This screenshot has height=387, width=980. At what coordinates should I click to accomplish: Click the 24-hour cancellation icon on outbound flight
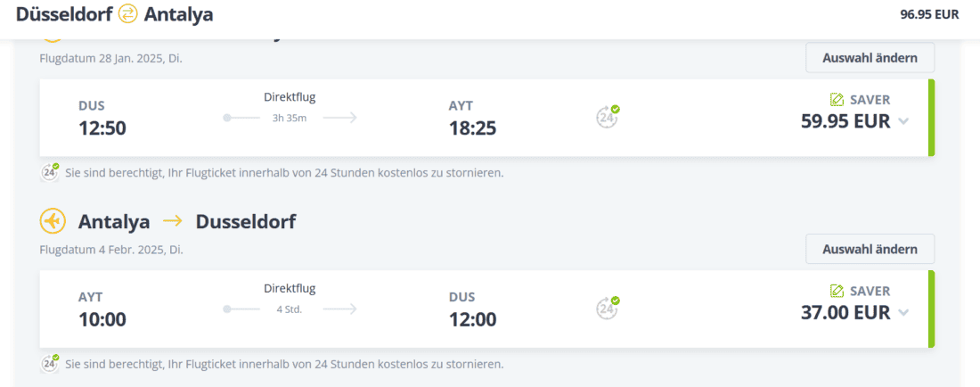click(x=608, y=116)
